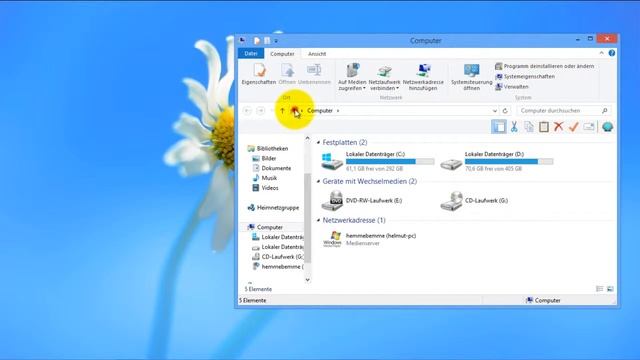This screenshot has width=640, height=360.
Task: Open the address bar history dropdown
Action: (495, 111)
